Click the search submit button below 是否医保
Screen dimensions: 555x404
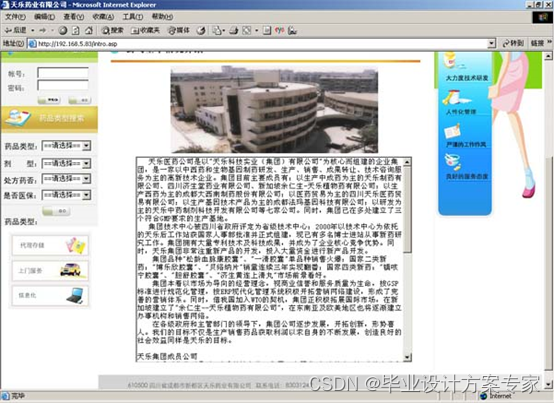tap(56, 211)
